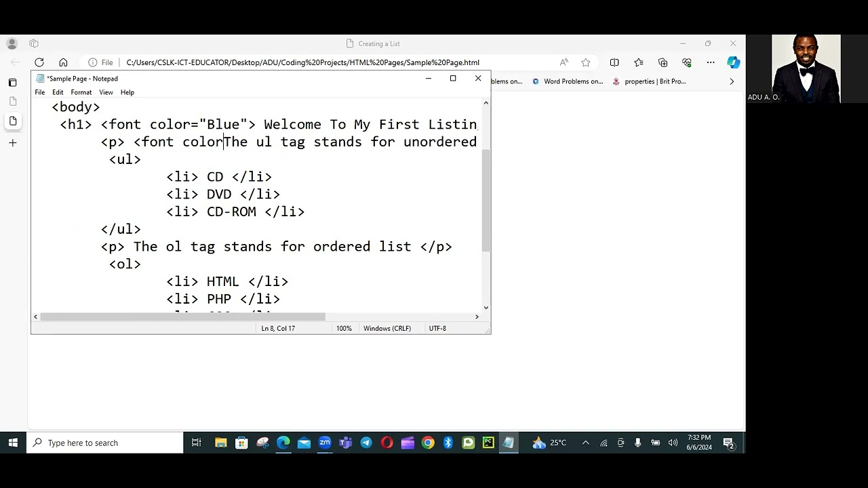Click the closing </ul> tag line
Screen dimensions: 868x488
121,229
